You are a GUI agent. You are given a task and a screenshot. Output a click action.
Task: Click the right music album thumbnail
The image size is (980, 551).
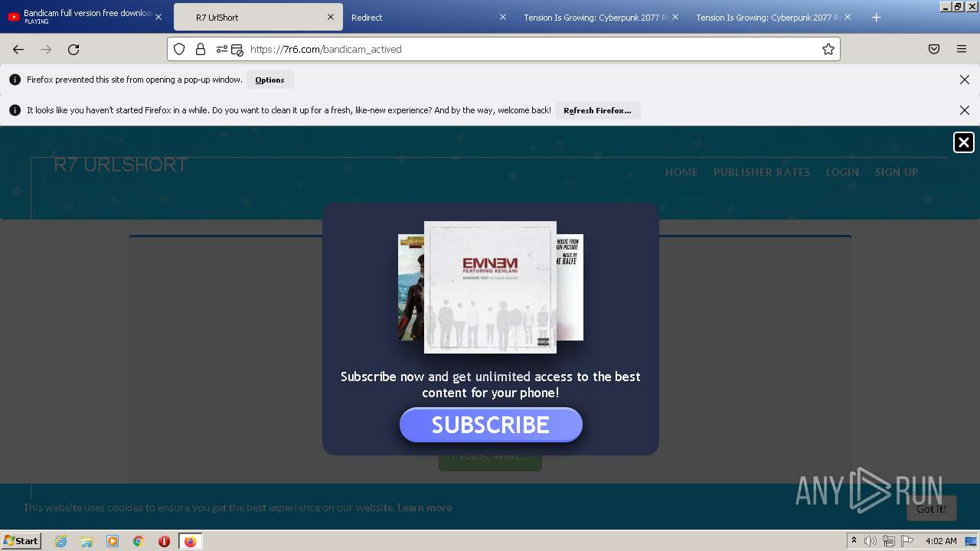570,287
